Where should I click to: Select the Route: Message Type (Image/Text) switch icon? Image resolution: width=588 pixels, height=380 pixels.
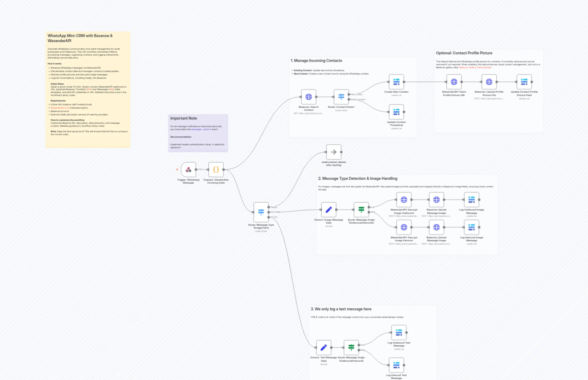(x=261, y=212)
